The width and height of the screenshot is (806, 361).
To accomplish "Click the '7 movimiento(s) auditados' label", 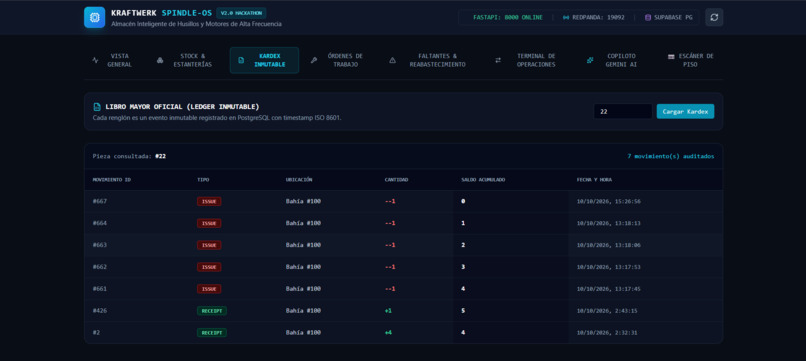I will click(x=671, y=156).
